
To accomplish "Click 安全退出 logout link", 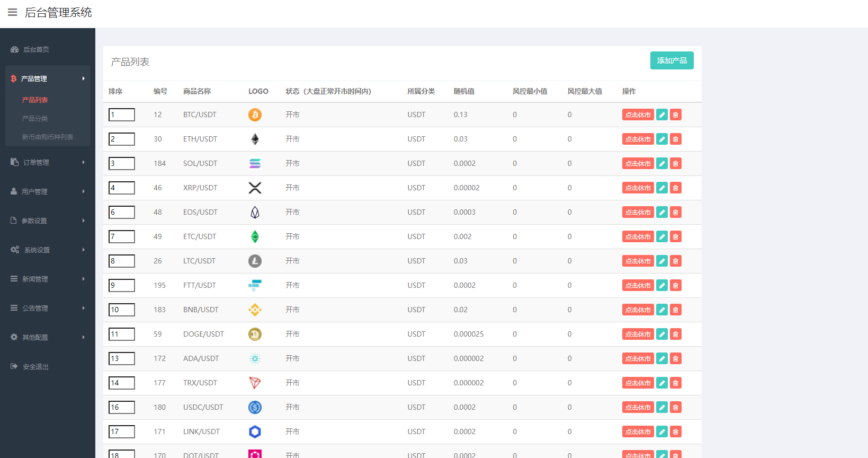I will (35, 366).
